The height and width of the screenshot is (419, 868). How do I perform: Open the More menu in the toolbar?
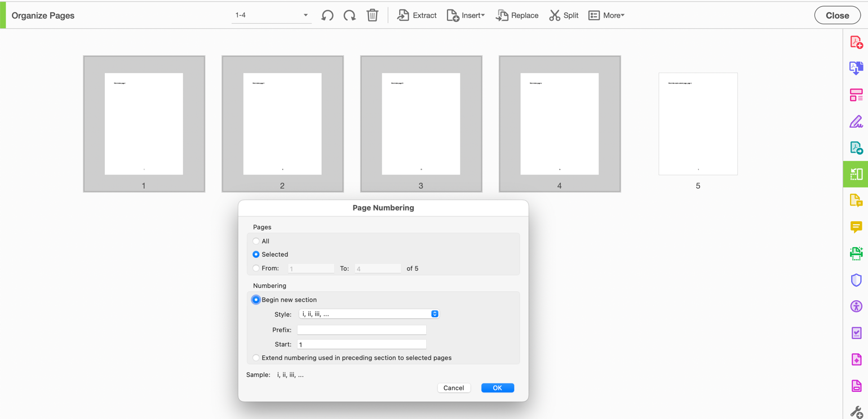tap(606, 15)
